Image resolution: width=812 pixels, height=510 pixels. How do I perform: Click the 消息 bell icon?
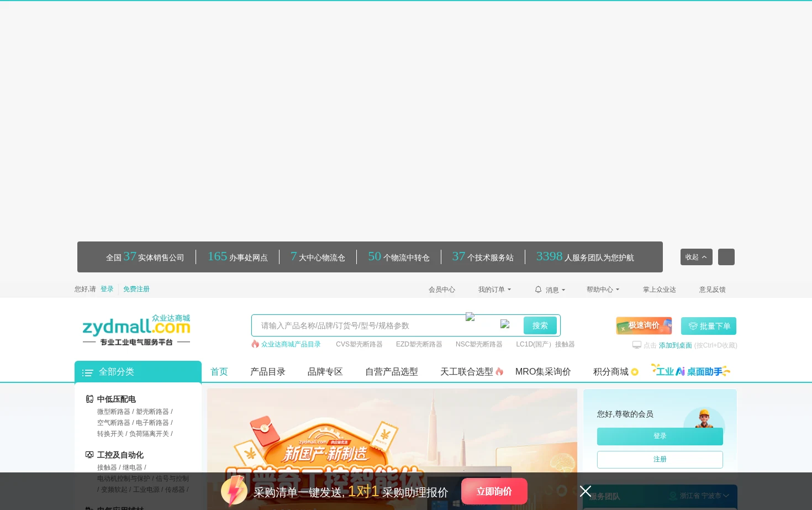pyautogui.click(x=538, y=289)
